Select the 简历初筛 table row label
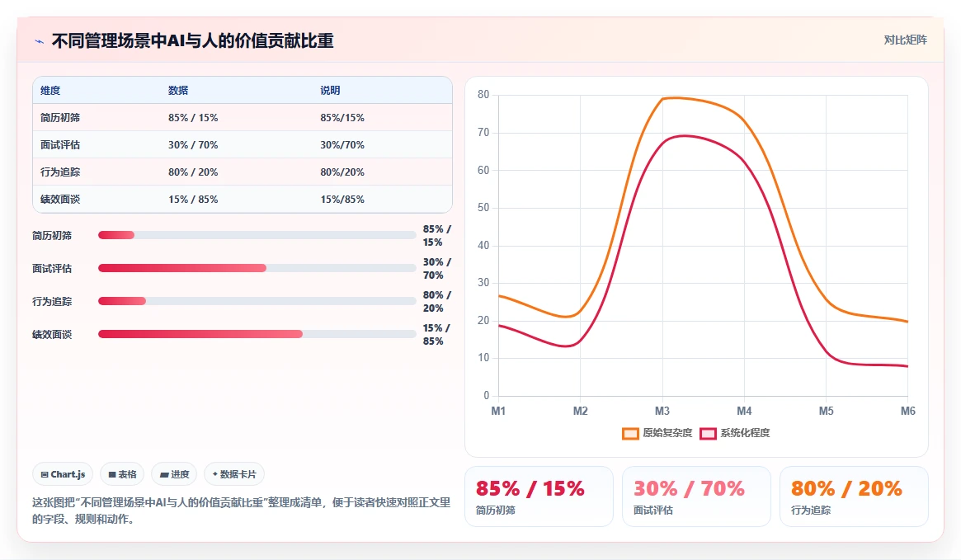This screenshot has width=961, height=560. click(x=60, y=118)
